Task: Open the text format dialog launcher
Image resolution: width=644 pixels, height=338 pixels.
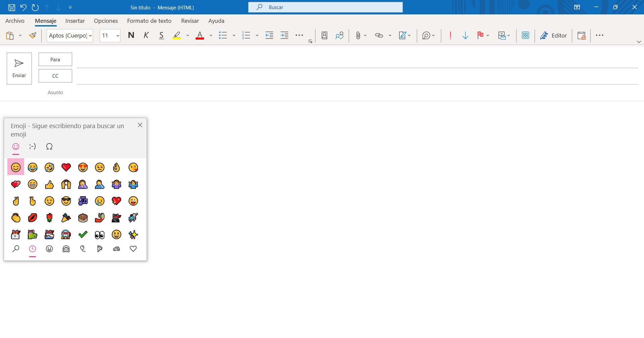Action: [310, 41]
